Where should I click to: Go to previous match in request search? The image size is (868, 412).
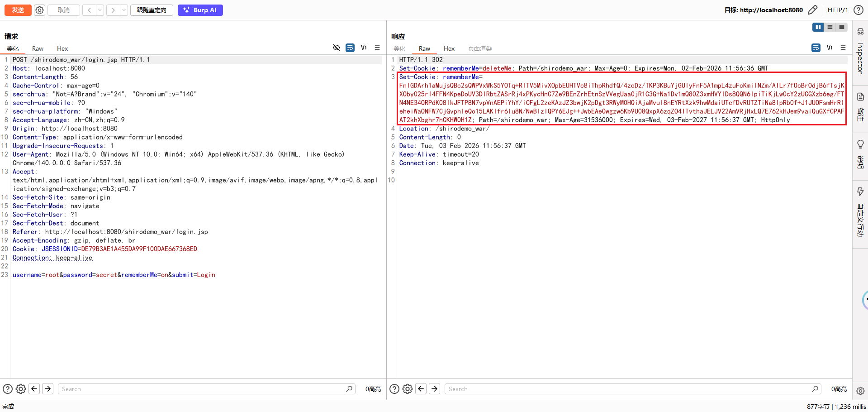click(x=34, y=389)
